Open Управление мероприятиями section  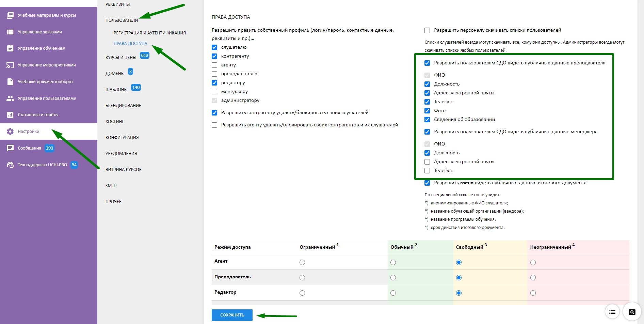(x=47, y=65)
